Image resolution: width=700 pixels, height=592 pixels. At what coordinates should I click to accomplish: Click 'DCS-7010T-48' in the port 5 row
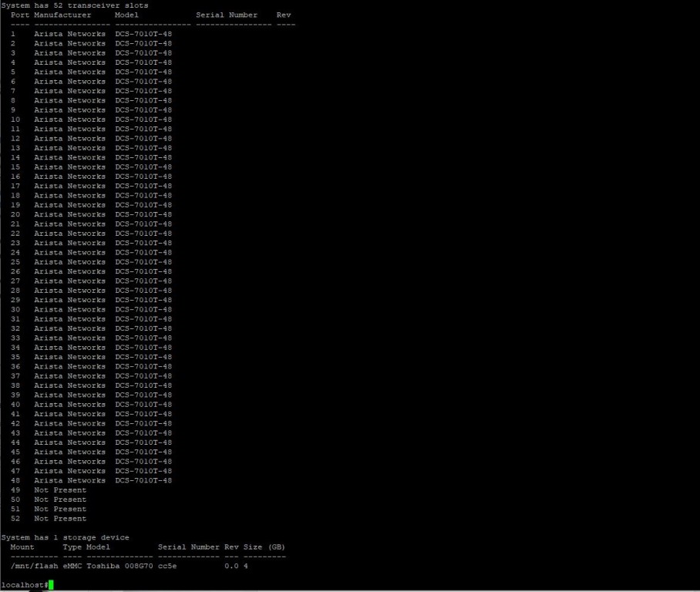[x=143, y=72]
